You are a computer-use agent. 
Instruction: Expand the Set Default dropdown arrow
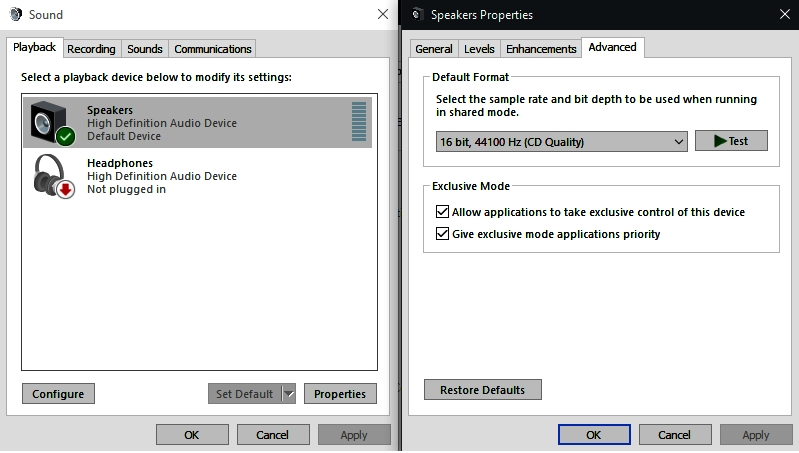click(x=288, y=394)
